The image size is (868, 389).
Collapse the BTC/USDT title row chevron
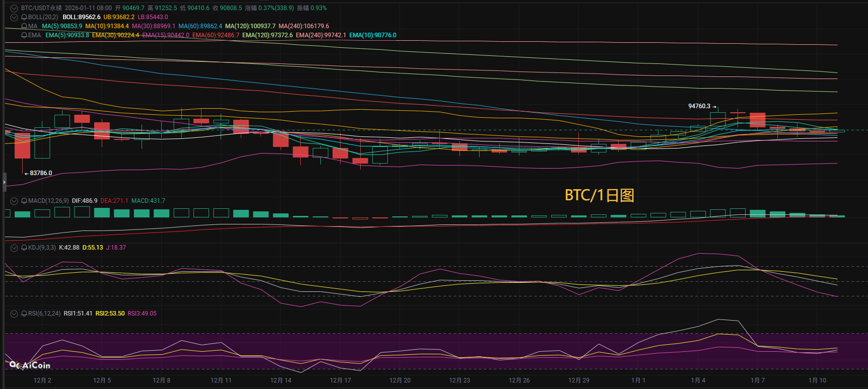14,8
